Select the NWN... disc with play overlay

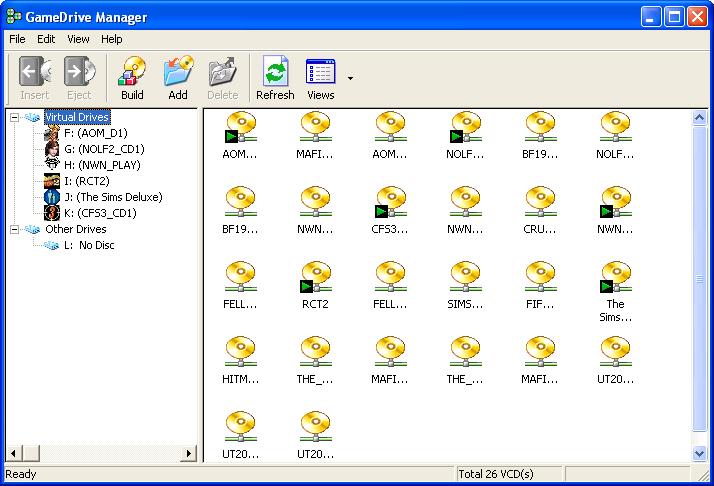pos(615,202)
